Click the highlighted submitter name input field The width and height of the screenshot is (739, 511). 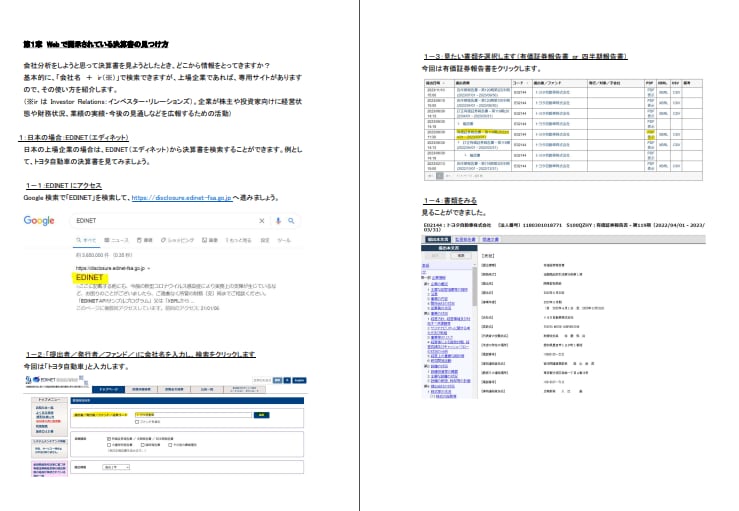coord(193,415)
